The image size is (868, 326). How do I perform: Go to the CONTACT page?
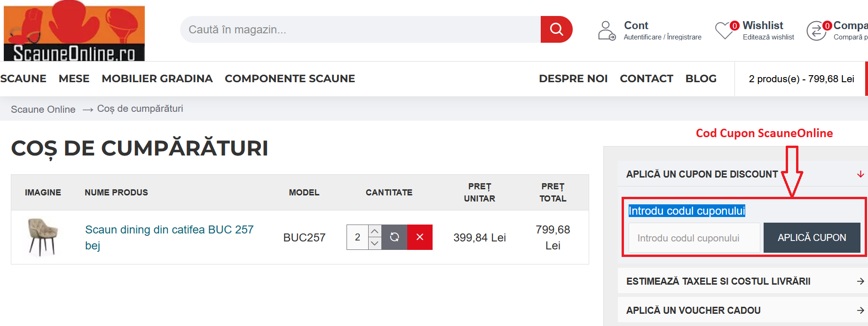point(646,78)
